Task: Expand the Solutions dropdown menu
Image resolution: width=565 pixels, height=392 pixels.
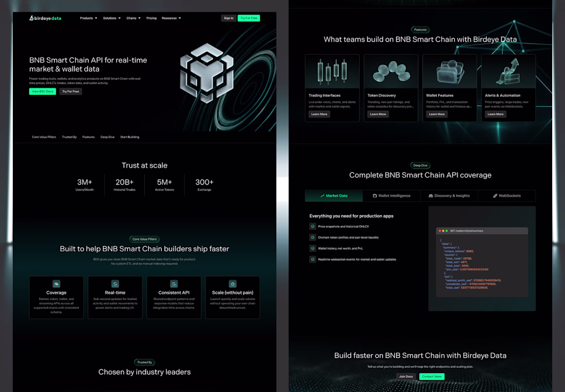Action: [111, 18]
